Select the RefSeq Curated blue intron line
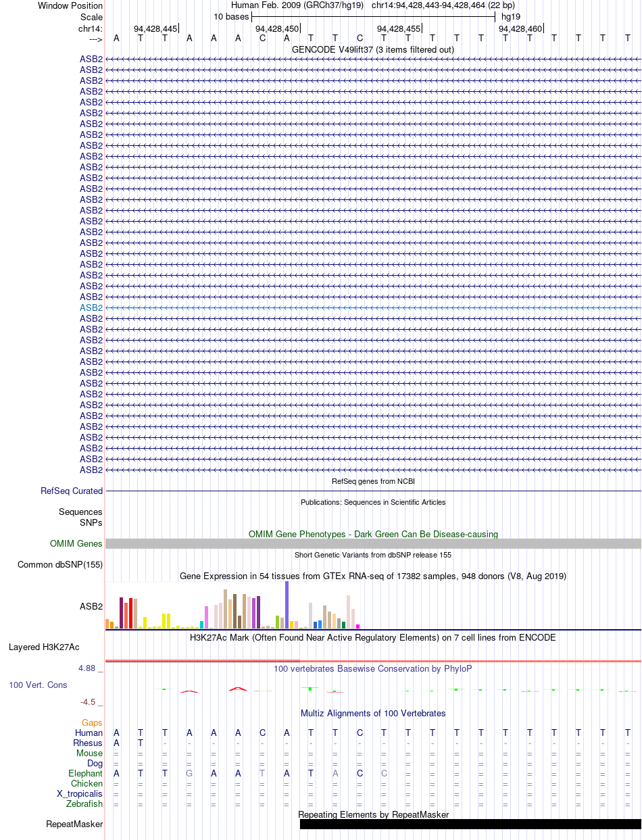The image size is (642, 840). coord(373,491)
